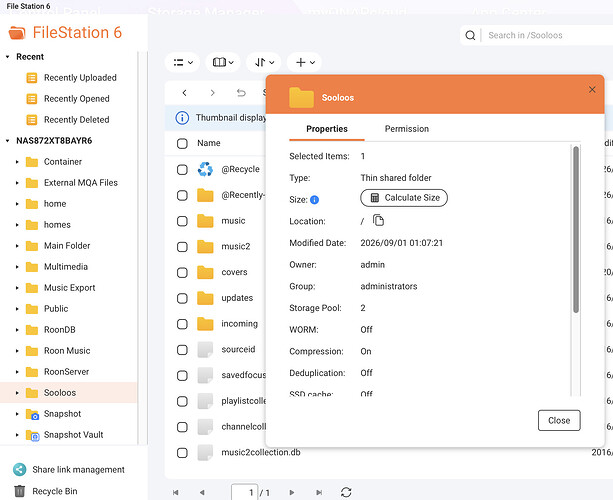Click the @Recycle recycle icon
The width and height of the screenshot is (613, 500).
tap(205, 169)
